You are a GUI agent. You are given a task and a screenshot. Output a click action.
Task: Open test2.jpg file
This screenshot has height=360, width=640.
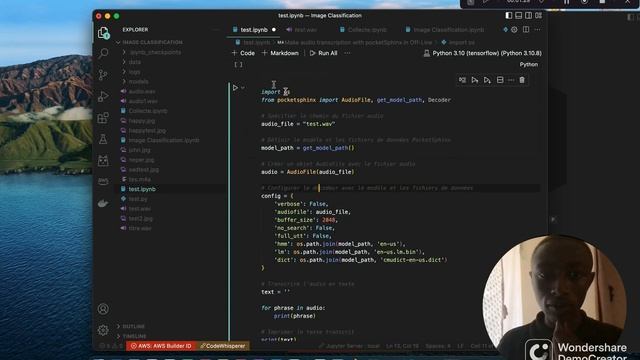click(x=137, y=218)
